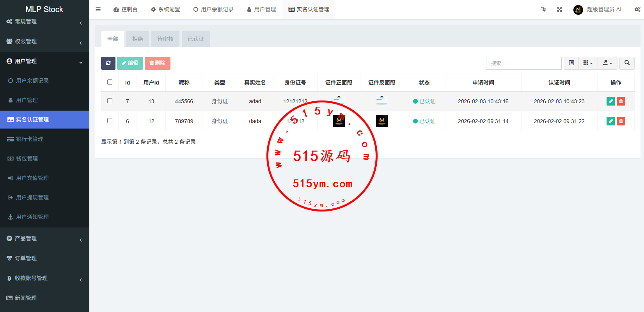Click the 编辑 button
644x312 pixels.
click(130, 63)
